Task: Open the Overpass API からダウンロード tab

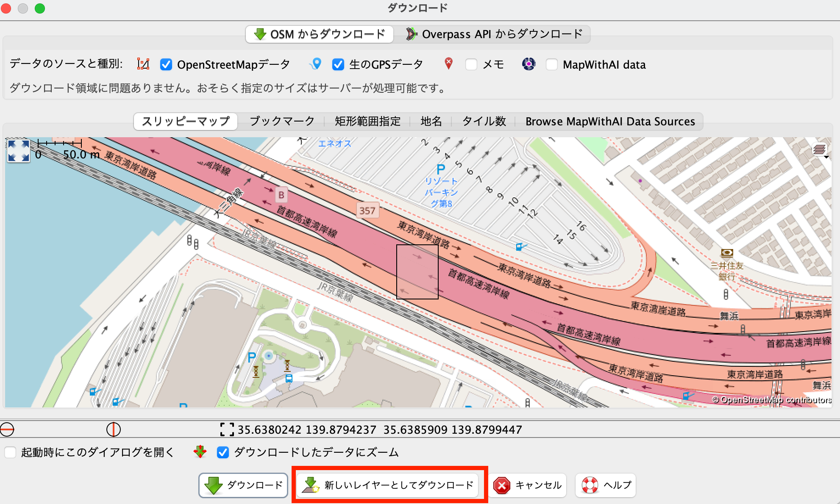Action: [494, 34]
